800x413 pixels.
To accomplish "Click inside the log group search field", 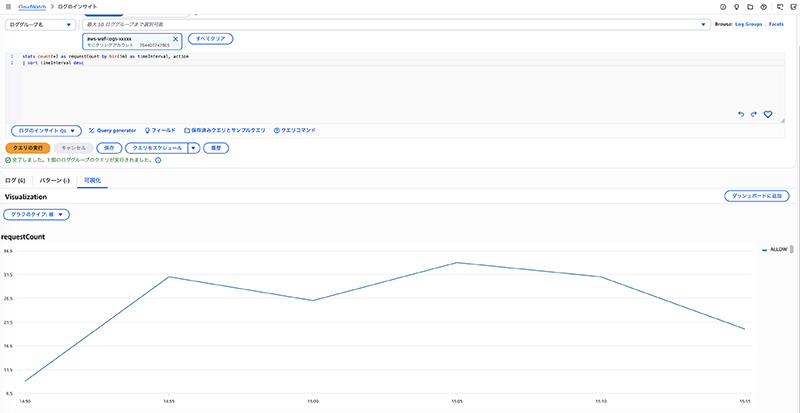I will pos(390,24).
